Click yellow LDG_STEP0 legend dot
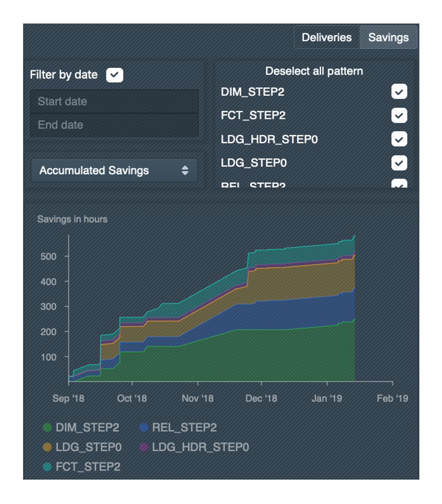442x504 pixels. coord(48,447)
